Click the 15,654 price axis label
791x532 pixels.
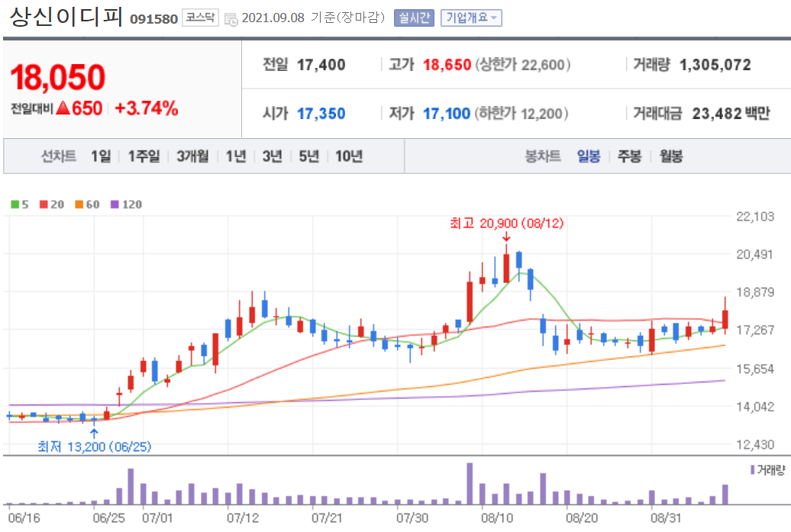pos(755,369)
